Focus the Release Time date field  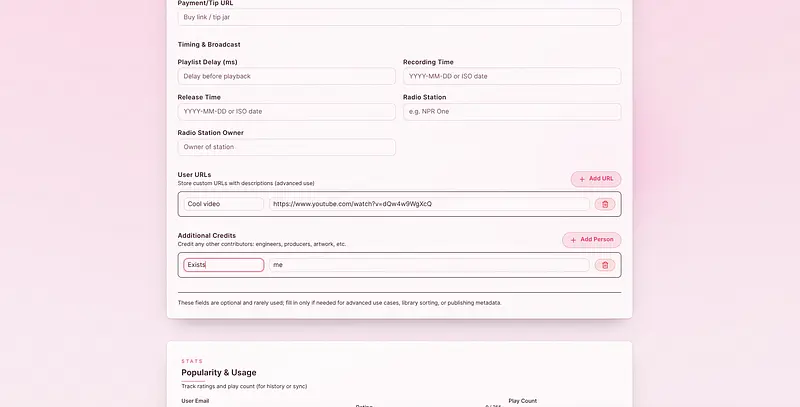[x=287, y=112]
